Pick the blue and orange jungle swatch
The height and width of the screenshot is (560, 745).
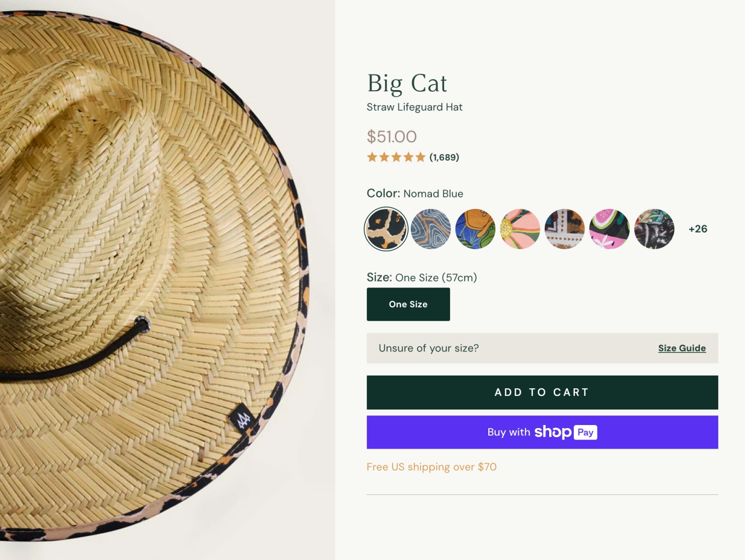475,229
